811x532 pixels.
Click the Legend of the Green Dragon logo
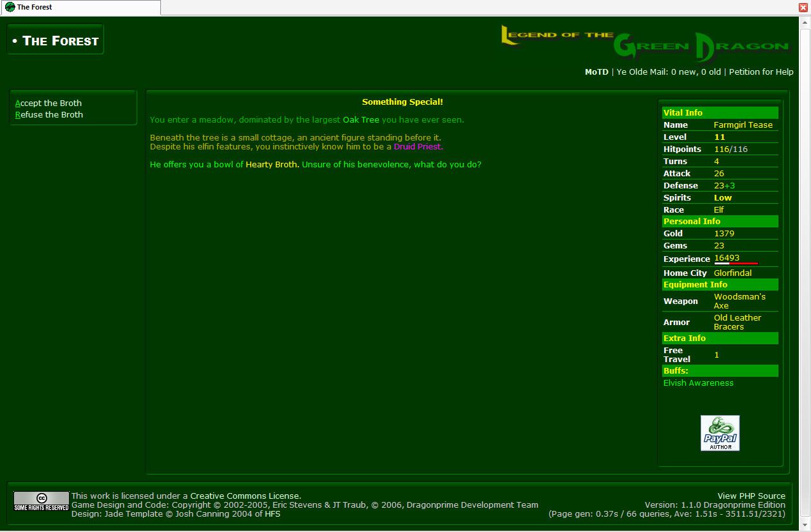click(645, 44)
